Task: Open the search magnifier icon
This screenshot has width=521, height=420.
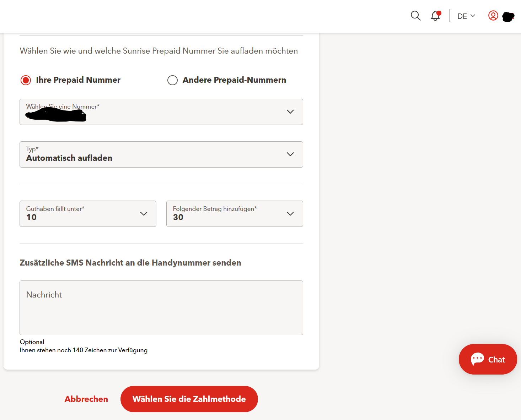Action: tap(415, 16)
